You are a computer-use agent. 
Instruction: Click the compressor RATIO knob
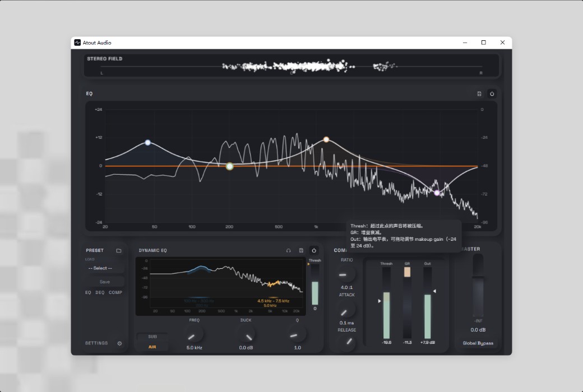click(346, 274)
